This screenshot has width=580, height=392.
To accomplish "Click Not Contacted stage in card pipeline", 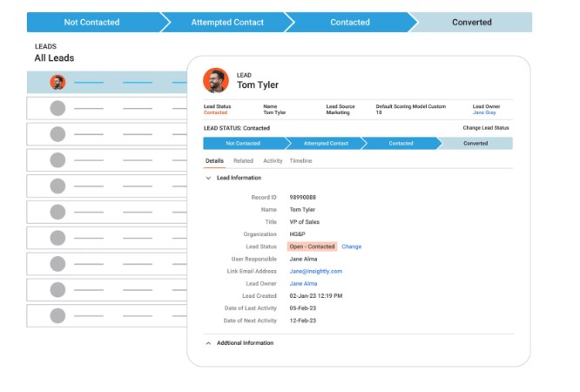I will click(x=242, y=143).
